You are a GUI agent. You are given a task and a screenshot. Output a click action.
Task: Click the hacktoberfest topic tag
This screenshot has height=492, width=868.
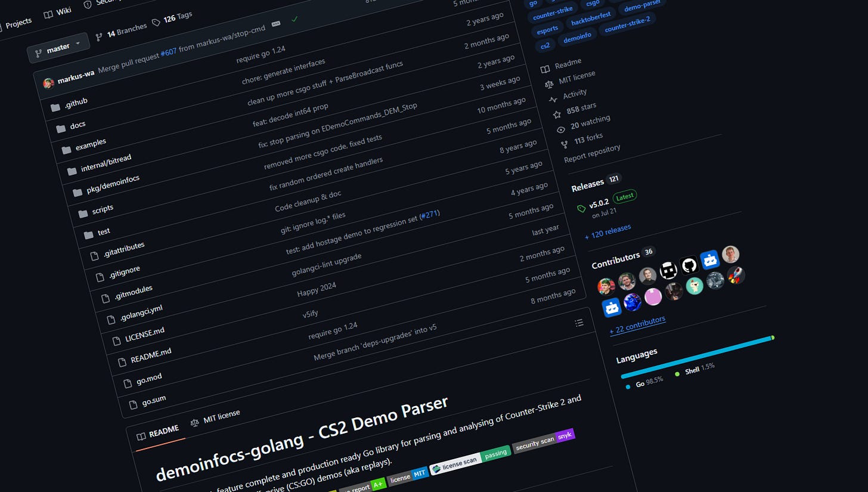click(591, 19)
